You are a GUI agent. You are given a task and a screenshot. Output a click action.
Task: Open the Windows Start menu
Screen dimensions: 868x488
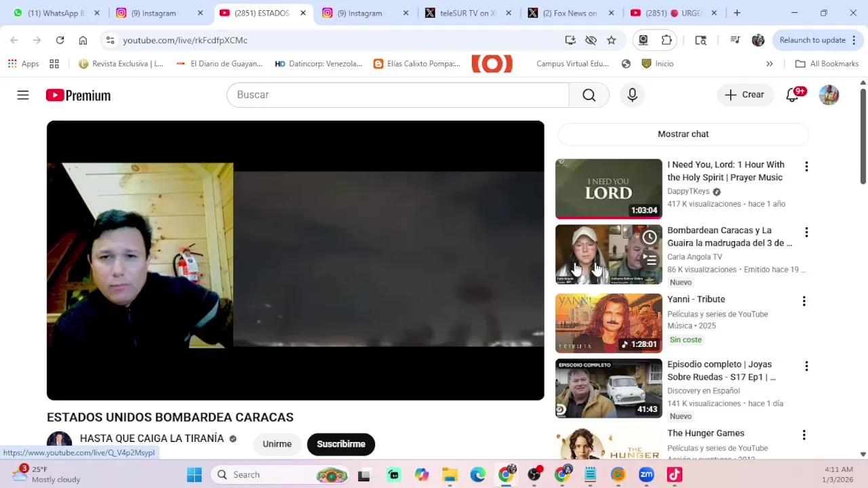[x=195, y=474]
